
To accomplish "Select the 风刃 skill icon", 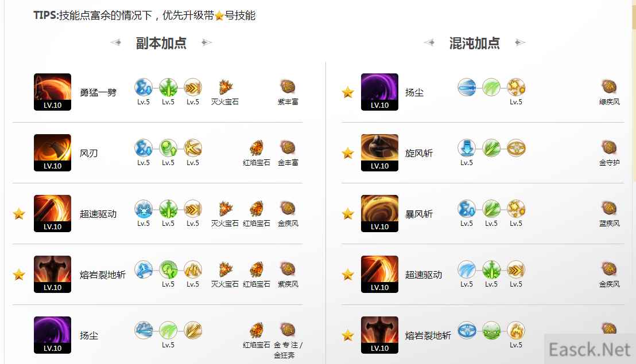I will point(52,152).
